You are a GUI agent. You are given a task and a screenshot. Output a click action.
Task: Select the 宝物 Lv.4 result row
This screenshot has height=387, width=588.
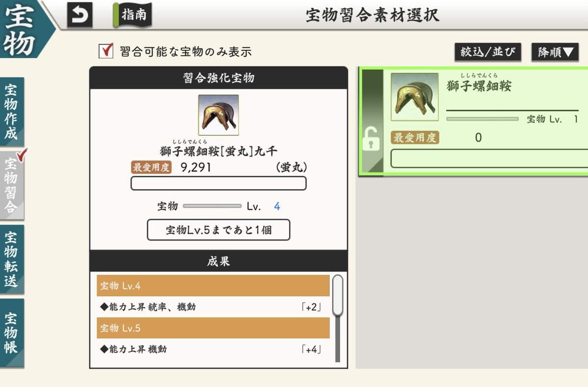point(213,286)
